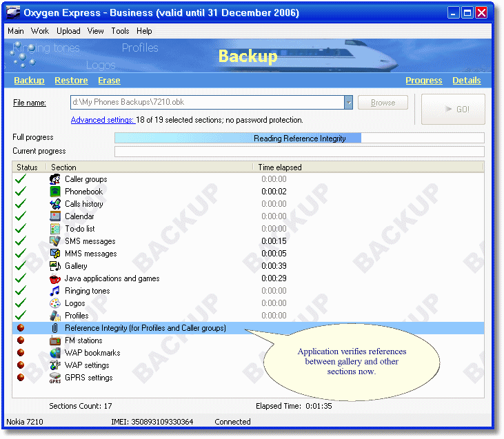This screenshot has width=504, height=439.
Task: Show the Details view
Action: 467,81
